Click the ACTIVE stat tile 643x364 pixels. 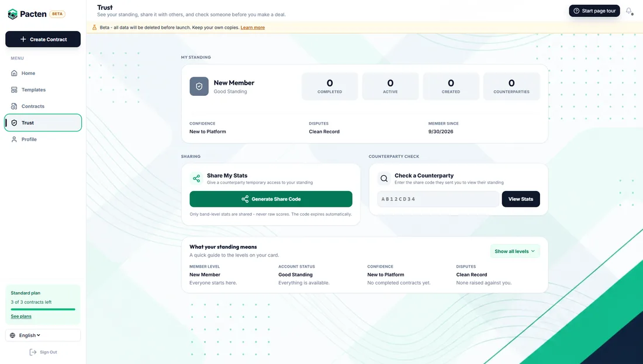[390, 86]
